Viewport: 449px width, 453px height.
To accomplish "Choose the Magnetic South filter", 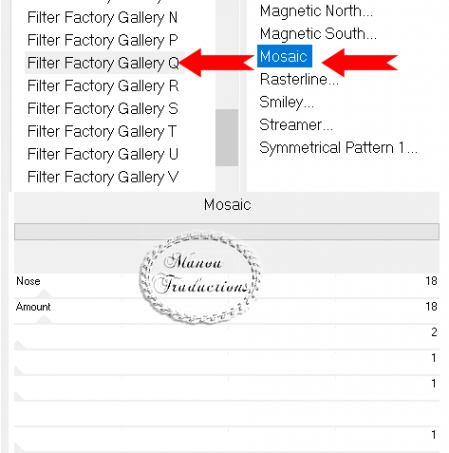I will pyautogui.click(x=318, y=34).
